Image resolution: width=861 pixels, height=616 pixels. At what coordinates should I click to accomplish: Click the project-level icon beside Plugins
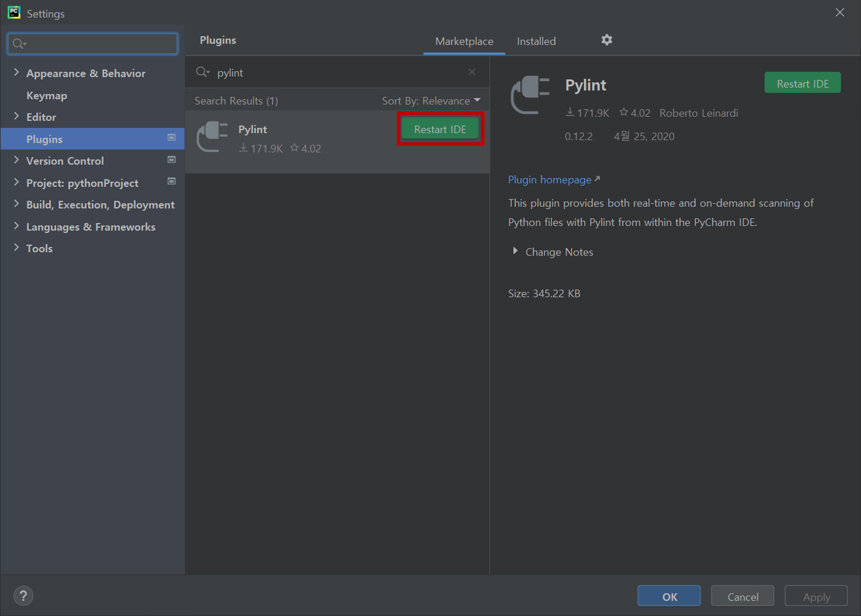pyautogui.click(x=172, y=138)
